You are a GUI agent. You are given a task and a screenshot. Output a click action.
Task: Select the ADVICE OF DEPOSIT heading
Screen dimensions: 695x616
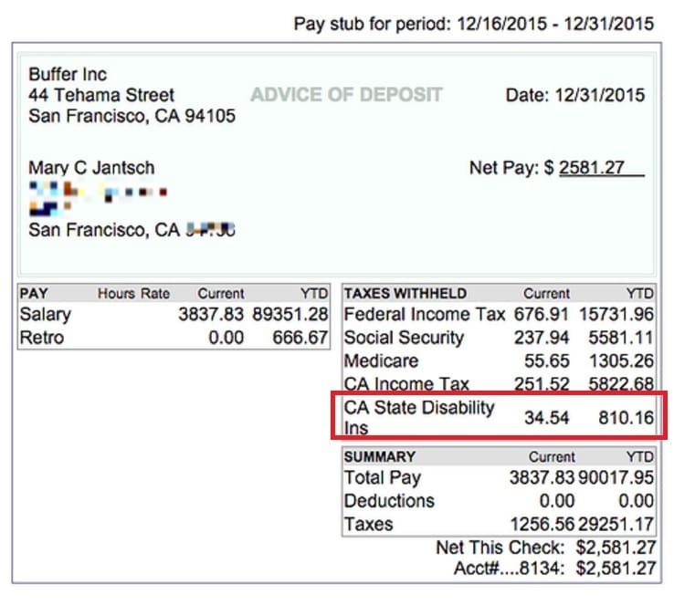[x=346, y=95]
